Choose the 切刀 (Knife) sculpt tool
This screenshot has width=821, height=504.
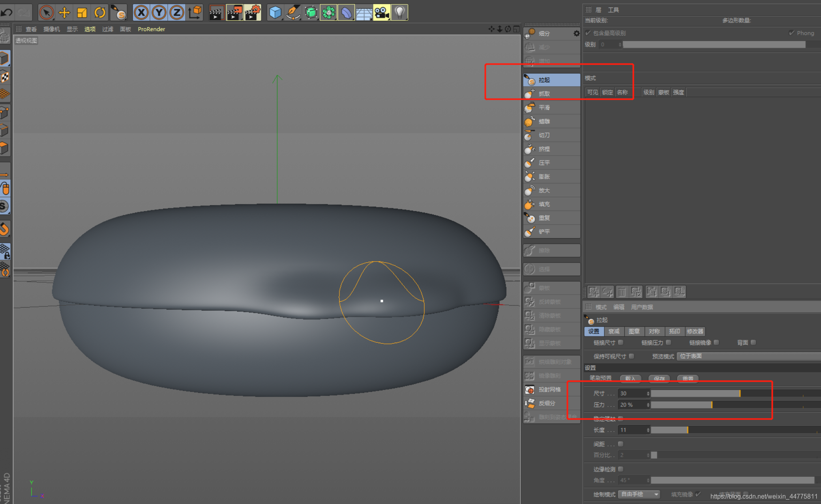click(544, 135)
